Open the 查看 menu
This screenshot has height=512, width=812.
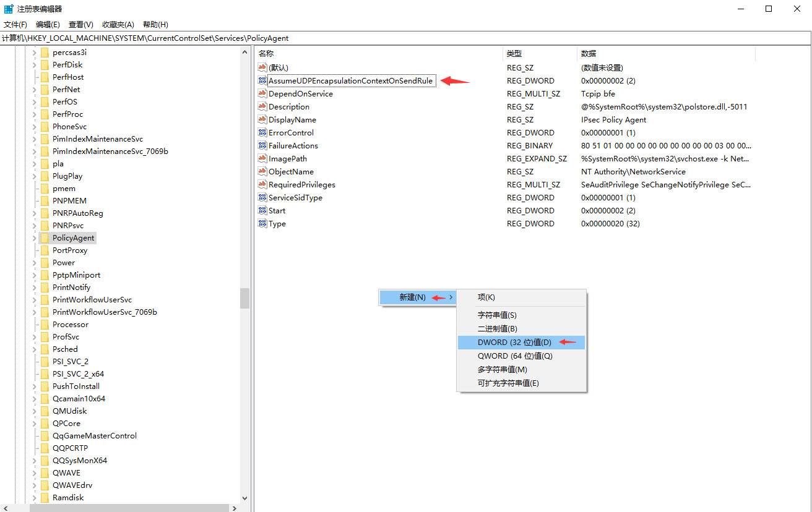(80, 24)
